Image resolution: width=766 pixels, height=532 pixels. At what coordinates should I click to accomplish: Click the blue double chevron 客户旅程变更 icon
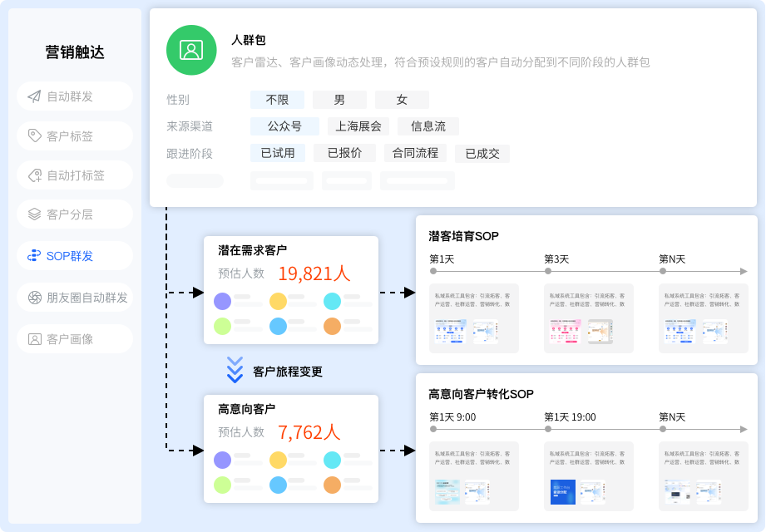(235, 370)
